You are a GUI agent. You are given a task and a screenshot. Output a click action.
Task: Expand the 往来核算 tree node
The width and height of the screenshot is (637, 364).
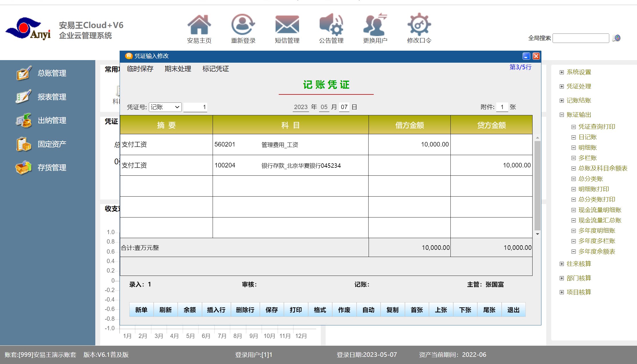coord(562,264)
